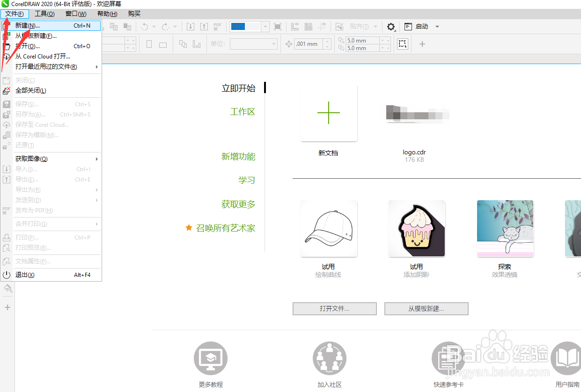Click the interactive fill tool icon

coord(7,288)
